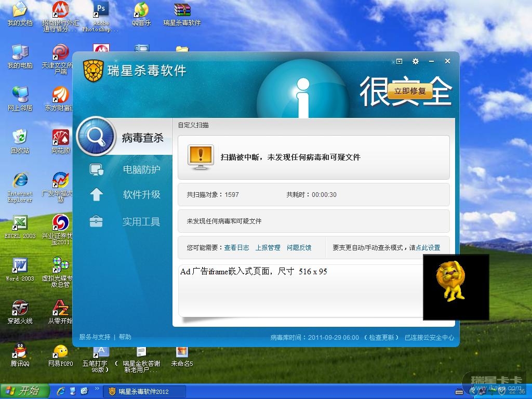Viewport: 532px width, 399px height.
Task: Open the 查看日志 link
Action: [236, 248]
